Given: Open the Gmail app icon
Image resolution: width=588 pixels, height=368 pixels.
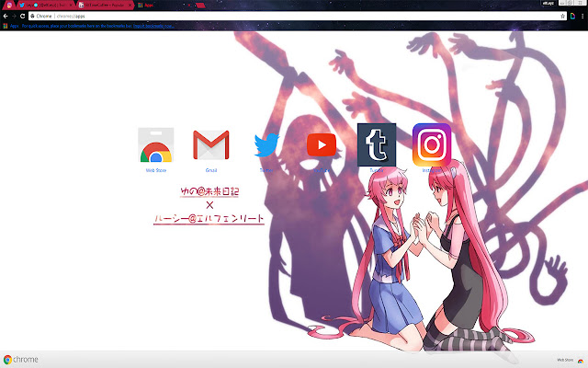Looking at the screenshot, I should 211,145.
